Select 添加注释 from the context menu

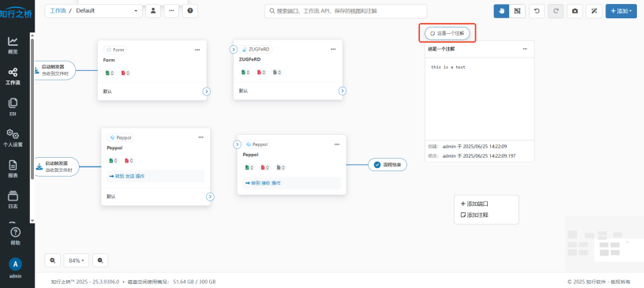click(x=474, y=215)
